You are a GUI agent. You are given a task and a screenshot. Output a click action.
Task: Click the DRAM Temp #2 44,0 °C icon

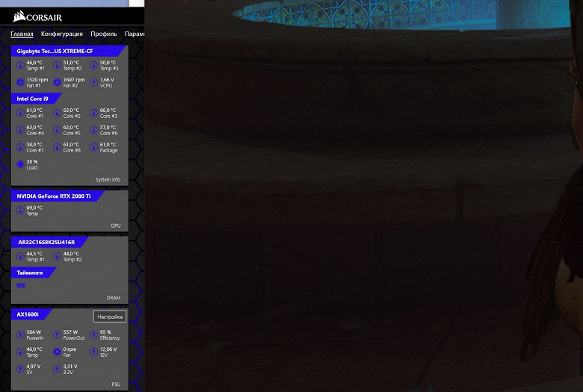[x=57, y=256]
